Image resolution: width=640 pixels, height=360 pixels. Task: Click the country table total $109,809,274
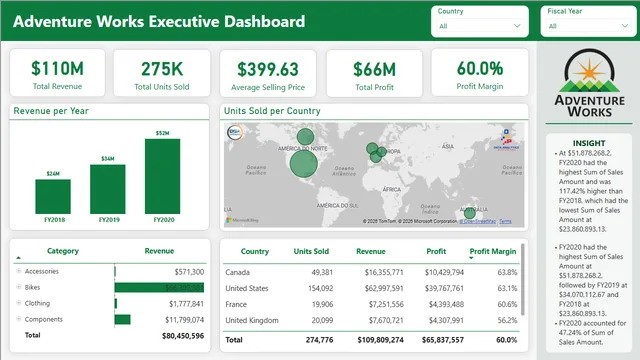pos(380,340)
